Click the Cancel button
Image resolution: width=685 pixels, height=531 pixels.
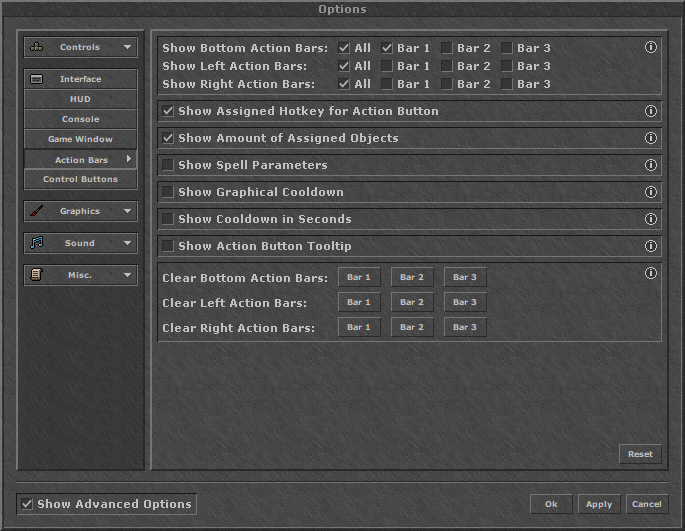click(647, 504)
